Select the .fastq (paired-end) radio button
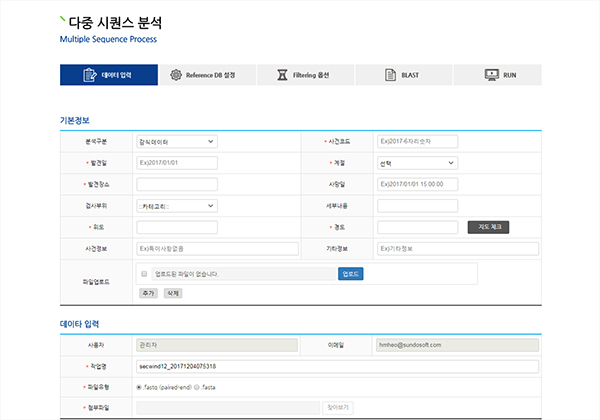The image size is (600, 420). (x=139, y=387)
